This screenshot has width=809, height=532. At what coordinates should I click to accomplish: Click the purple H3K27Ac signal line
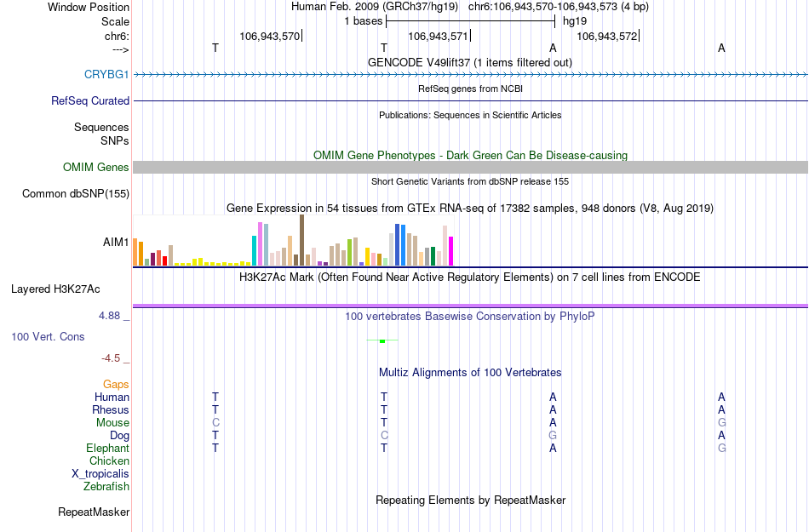pyautogui.click(x=470, y=306)
